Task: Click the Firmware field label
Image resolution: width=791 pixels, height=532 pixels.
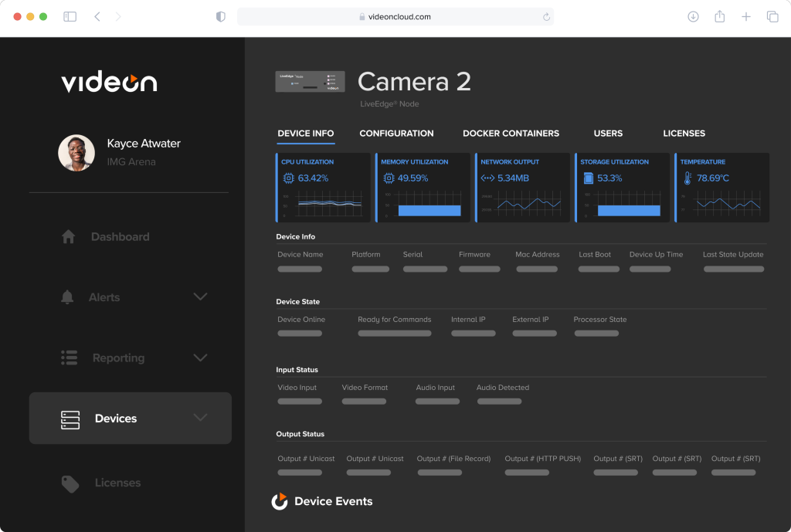Action: (474, 255)
